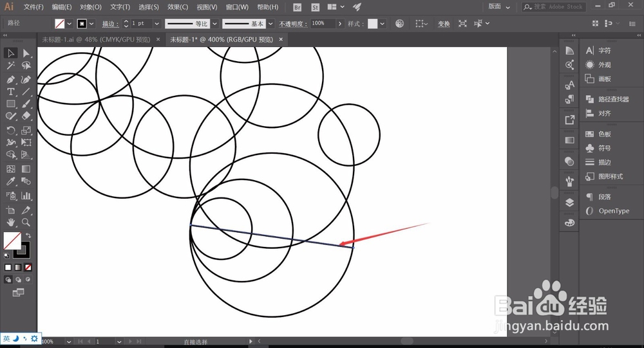
Task: Select the Shape Builder tool
Action: point(11,155)
